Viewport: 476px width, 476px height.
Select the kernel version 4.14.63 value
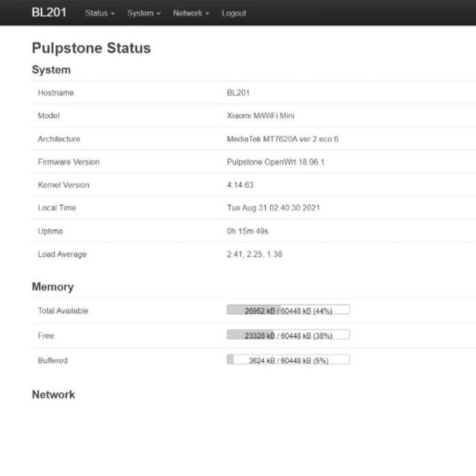tap(240, 185)
